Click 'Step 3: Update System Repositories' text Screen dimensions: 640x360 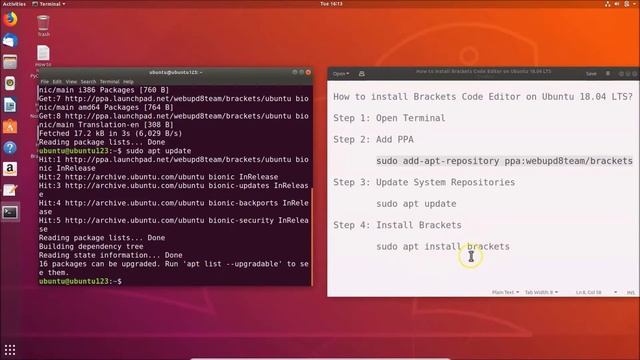click(x=424, y=182)
